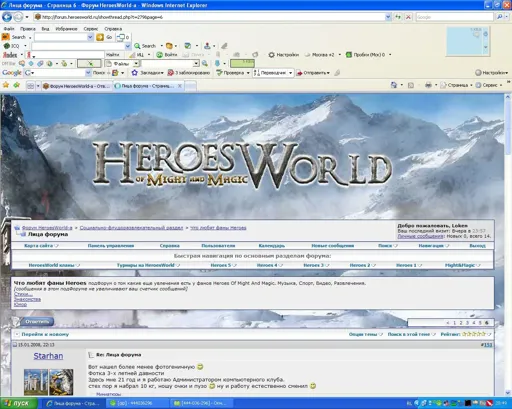Click the 'Выход' logout link
Image resolution: width=512 pixels, height=409 pixels.
point(477,246)
